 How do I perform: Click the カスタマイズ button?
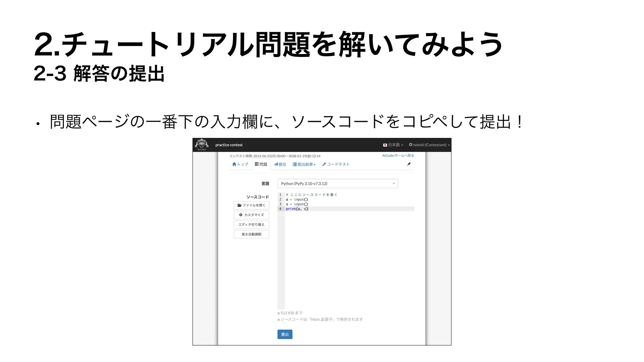pos(252,215)
